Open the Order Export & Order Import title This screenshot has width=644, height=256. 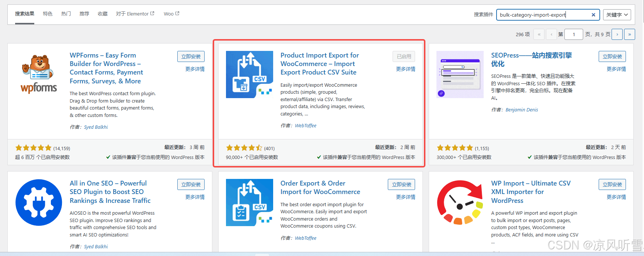(320, 187)
